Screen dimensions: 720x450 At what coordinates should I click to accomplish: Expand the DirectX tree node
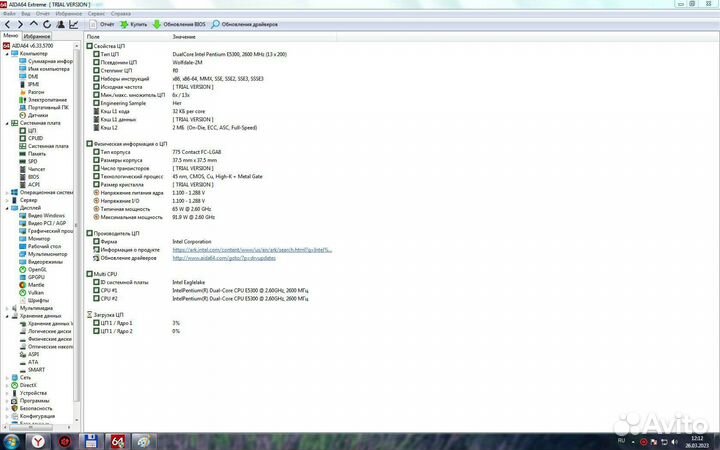click(7, 385)
